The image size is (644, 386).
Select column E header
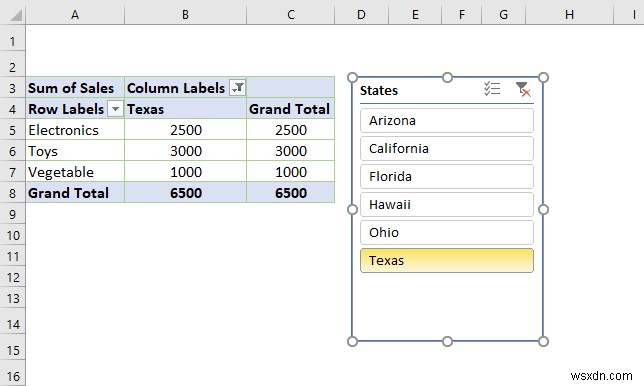(x=415, y=15)
